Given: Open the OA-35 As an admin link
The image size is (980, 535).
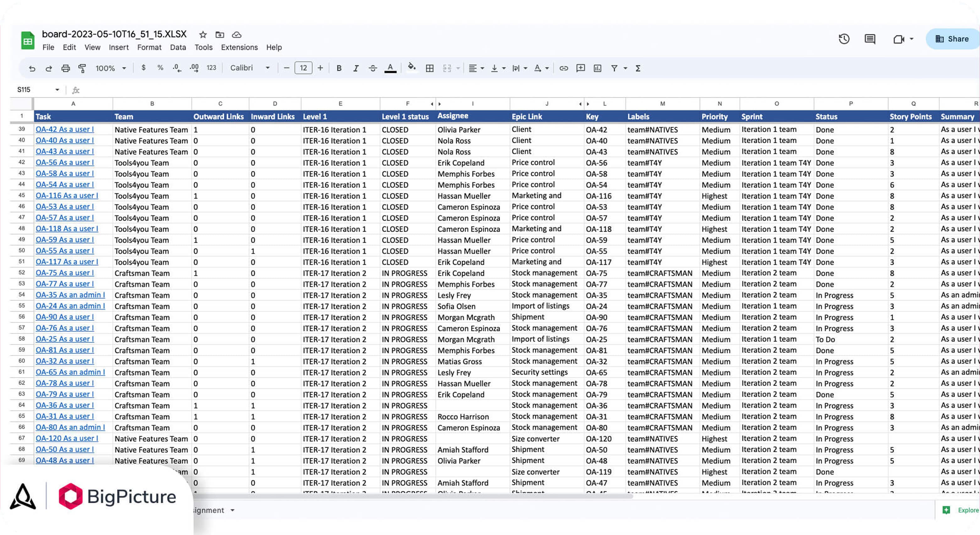Looking at the screenshot, I should point(70,295).
